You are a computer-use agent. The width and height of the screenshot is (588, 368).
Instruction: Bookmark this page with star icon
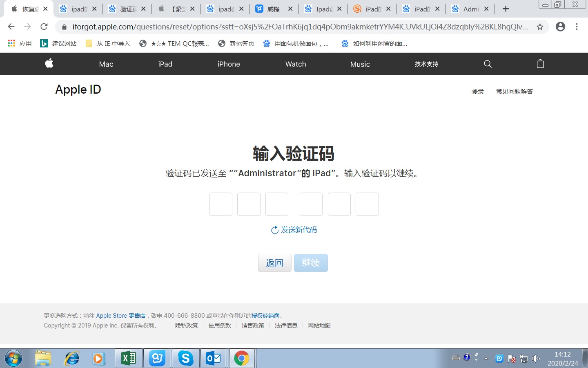point(540,27)
